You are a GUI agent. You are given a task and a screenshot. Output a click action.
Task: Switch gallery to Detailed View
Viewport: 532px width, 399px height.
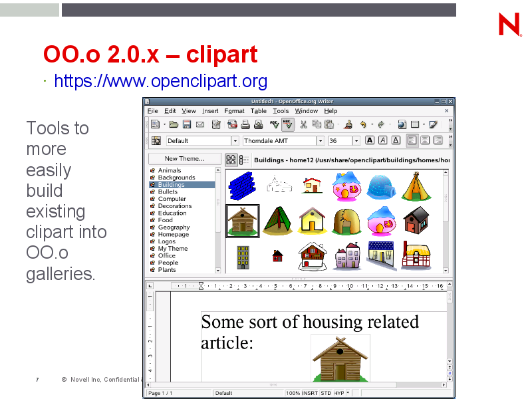244,160
